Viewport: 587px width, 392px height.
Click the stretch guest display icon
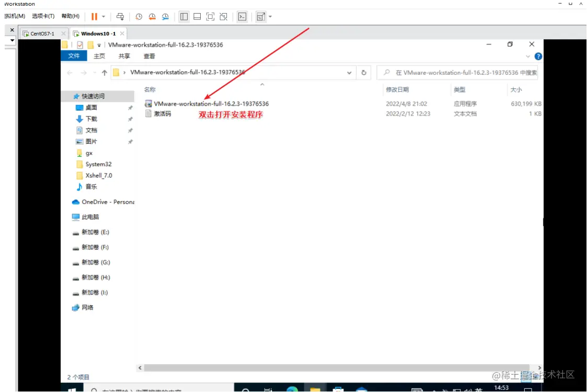260,17
